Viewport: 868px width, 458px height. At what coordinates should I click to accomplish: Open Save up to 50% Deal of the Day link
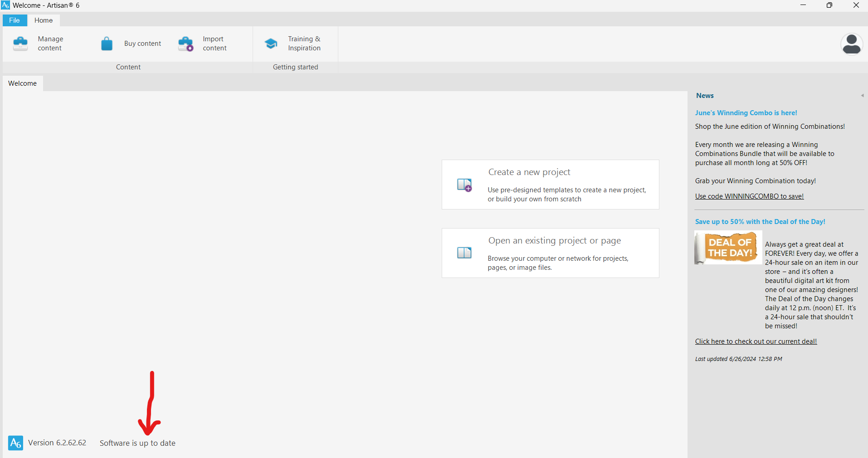coord(760,222)
